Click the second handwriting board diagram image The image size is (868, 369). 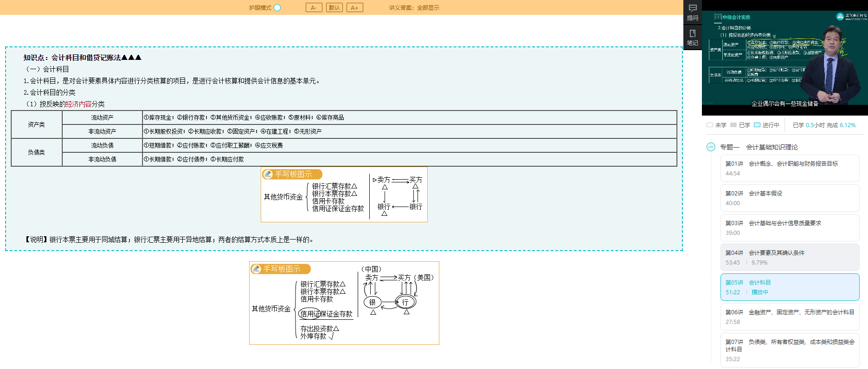(x=344, y=303)
